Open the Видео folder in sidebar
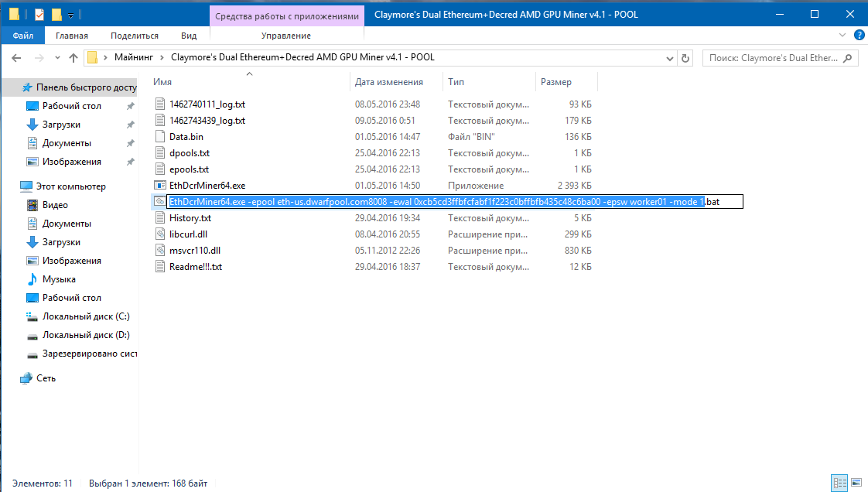868x492 pixels. click(55, 205)
